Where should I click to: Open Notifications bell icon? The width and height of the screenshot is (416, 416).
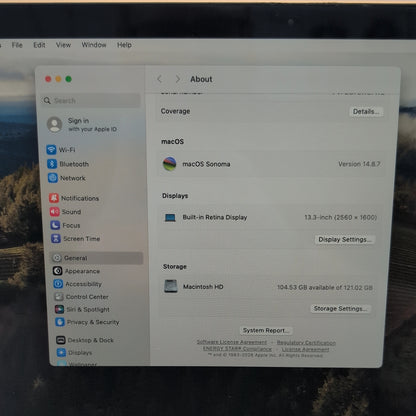click(54, 198)
